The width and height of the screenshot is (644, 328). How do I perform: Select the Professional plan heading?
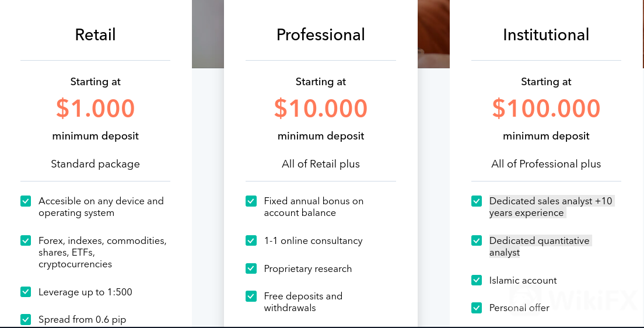pyautogui.click(x=321, y=34)
